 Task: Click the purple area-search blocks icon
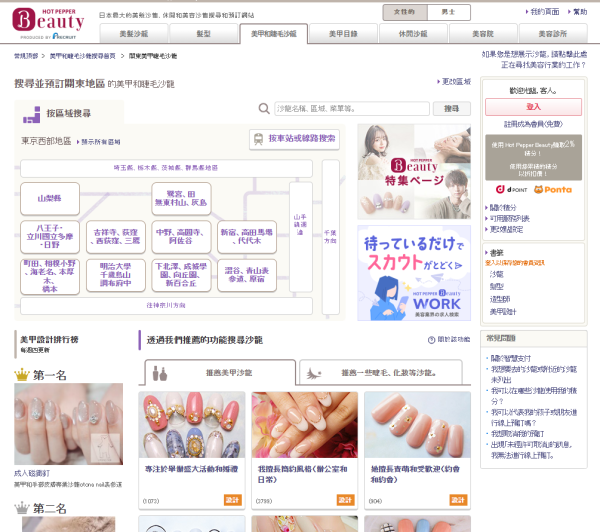32,114
